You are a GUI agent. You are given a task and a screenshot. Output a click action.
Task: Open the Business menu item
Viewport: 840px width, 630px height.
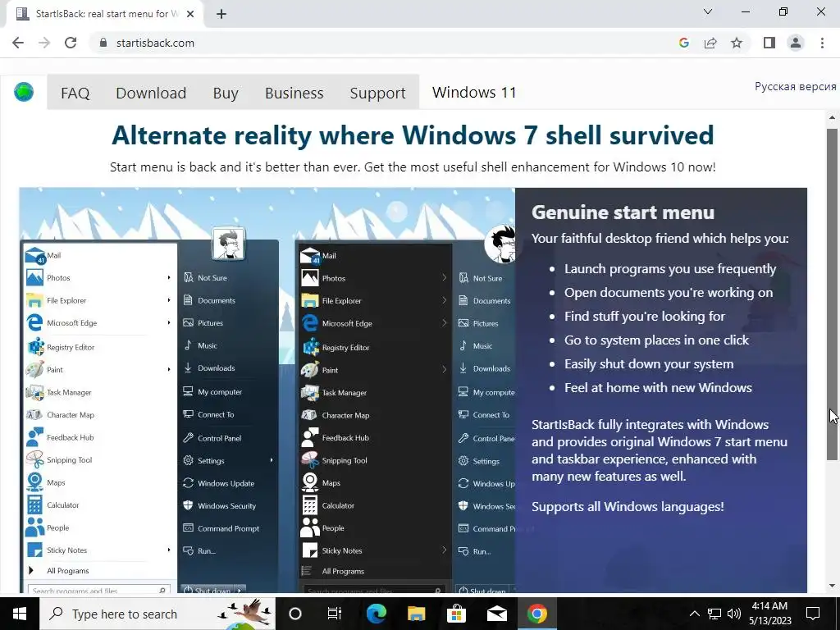(294, 93)
